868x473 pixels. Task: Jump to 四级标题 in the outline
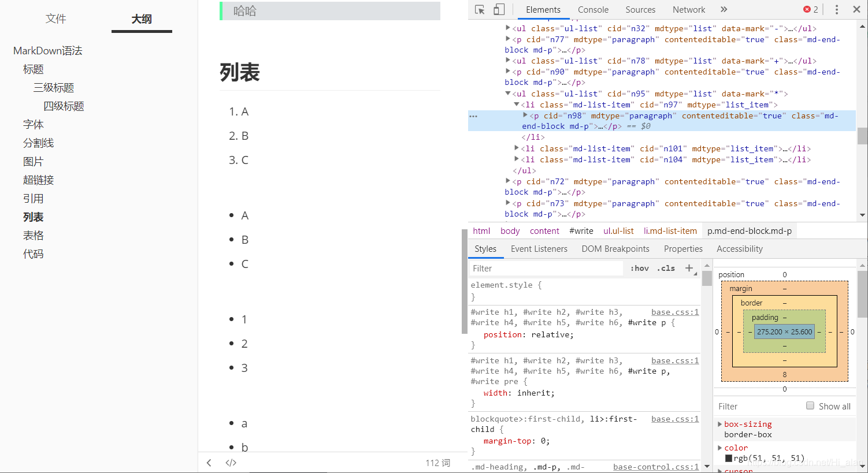coord(64,106)
